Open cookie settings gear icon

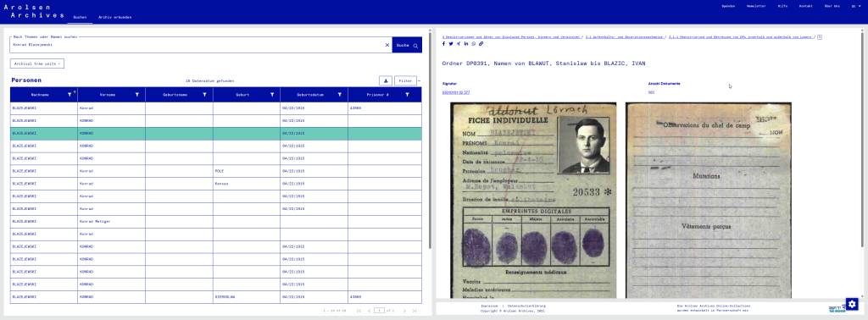coord(852,304)
